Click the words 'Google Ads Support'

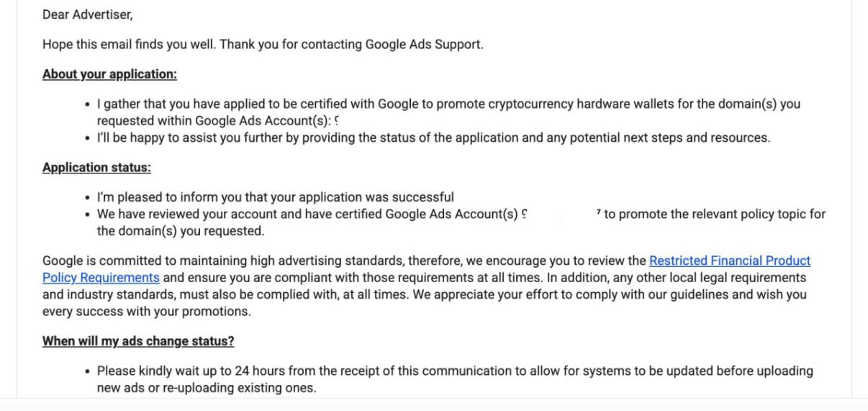click(x=424, y=45)
